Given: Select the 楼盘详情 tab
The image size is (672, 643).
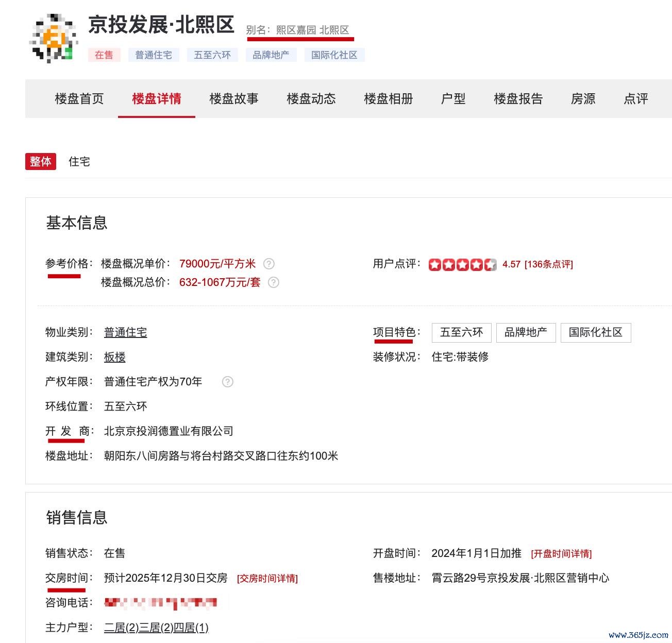Looking at the screenshot, I should click(157, 99).
